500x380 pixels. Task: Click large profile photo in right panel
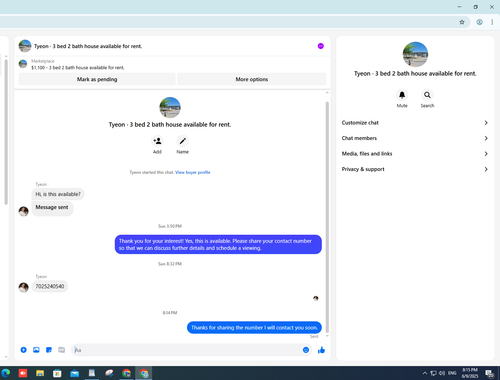[415, 54]
